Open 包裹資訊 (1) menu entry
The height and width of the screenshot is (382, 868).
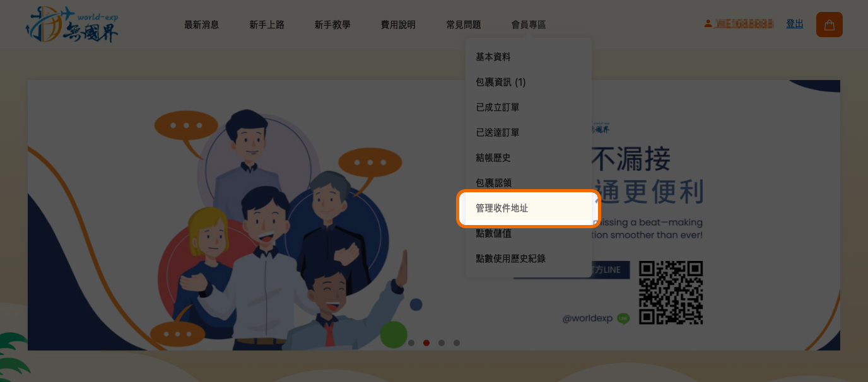(528, 82)
